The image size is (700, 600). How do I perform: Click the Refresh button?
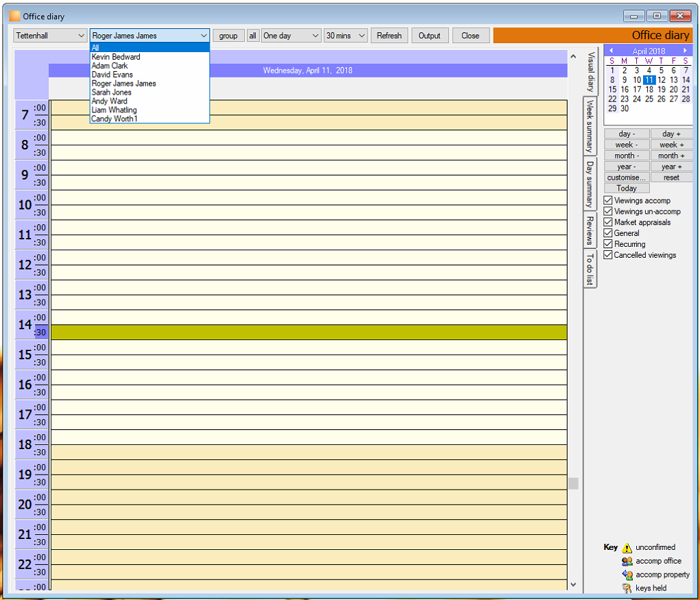point(389,36)
